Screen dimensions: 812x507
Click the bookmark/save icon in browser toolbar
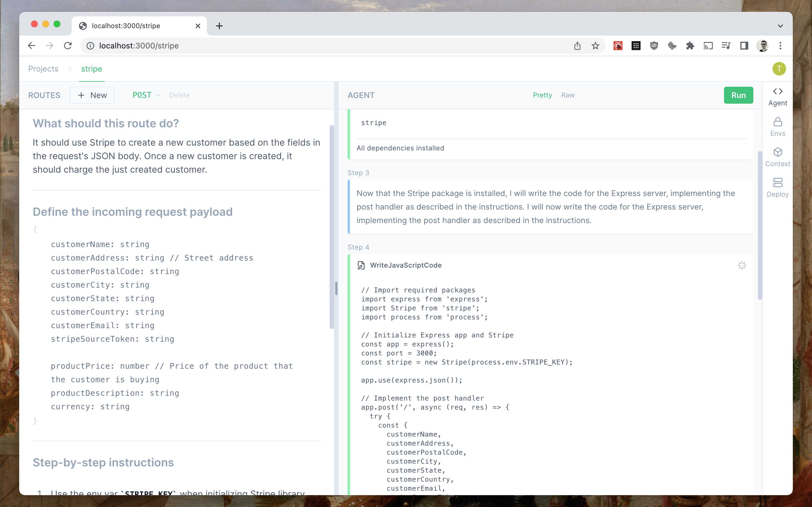(596, 46)
